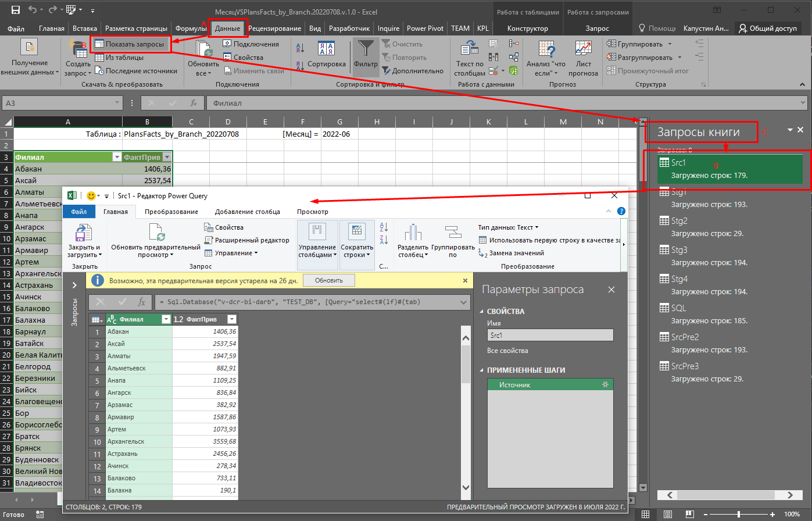Click the Общий доступ share button
The height and width of the screenshot is (521, 812).
(x=767, y=28)
